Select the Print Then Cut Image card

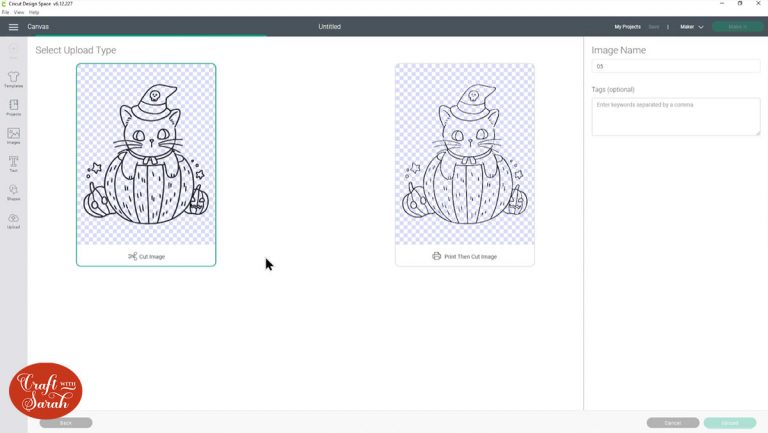tap(465, 165)
